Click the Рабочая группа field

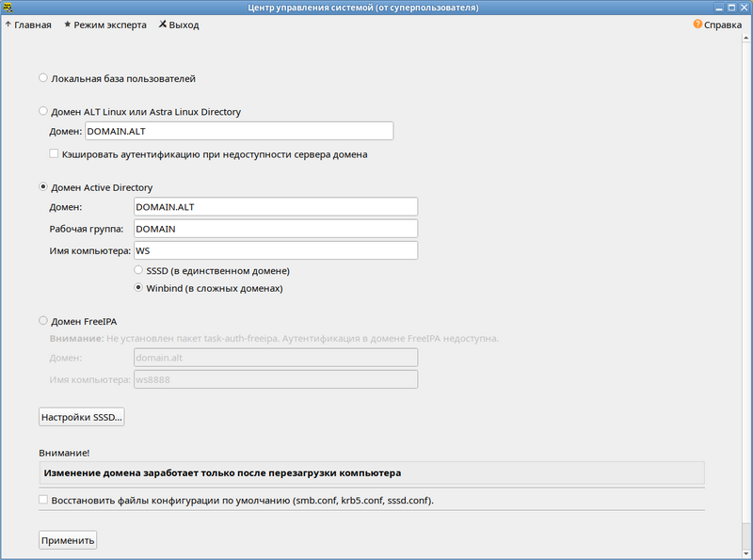[x=276, y=229]
